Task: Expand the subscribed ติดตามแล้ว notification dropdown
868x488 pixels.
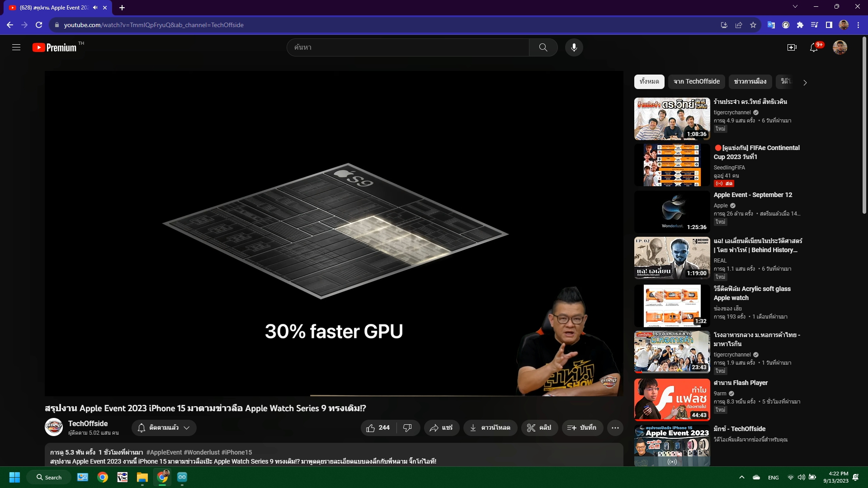Action: click(x=164, y=428)
